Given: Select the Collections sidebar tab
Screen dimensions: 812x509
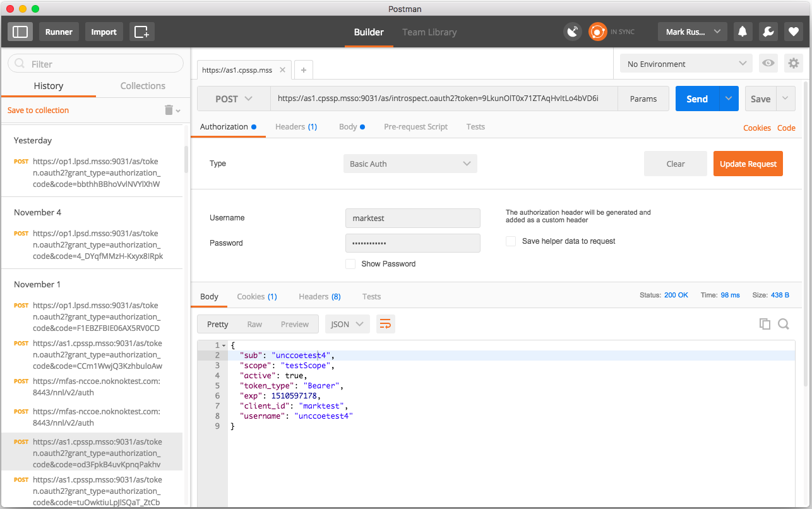Looking at the screenshot, I should click(x=143, y=86).
